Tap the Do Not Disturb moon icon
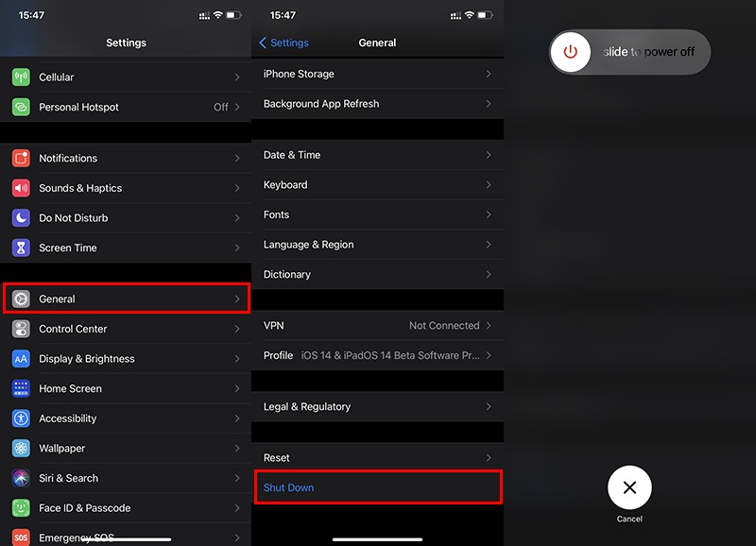 (21, 218)
